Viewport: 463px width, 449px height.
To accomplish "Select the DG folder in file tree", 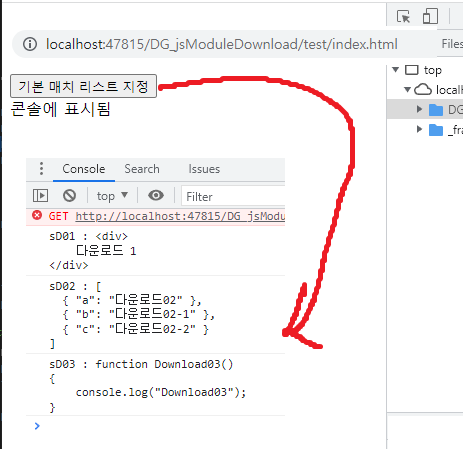I will coord(436,110).
